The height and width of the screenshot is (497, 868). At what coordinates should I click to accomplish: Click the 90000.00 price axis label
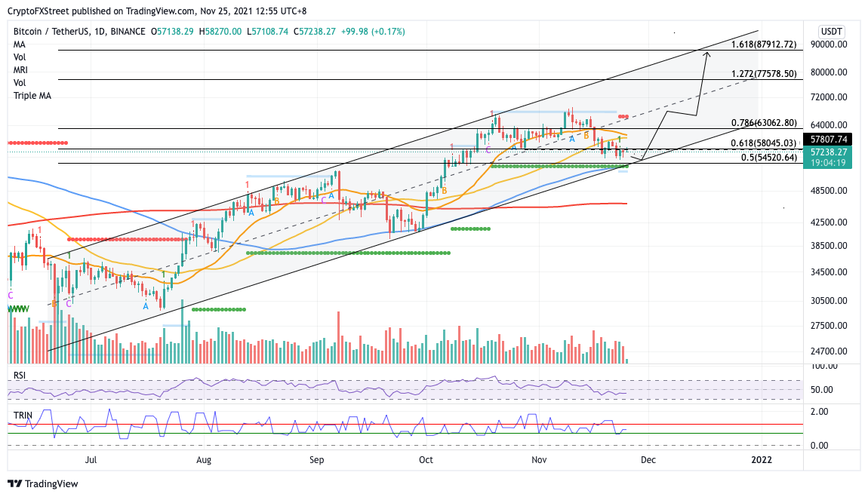(x=827, y=44)
